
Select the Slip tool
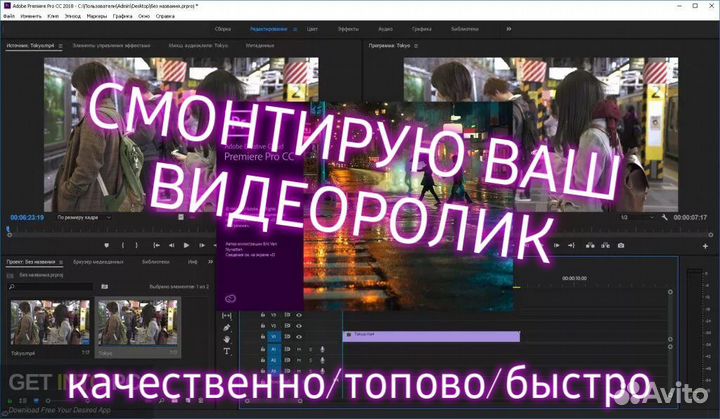click(x=227, y=316)
